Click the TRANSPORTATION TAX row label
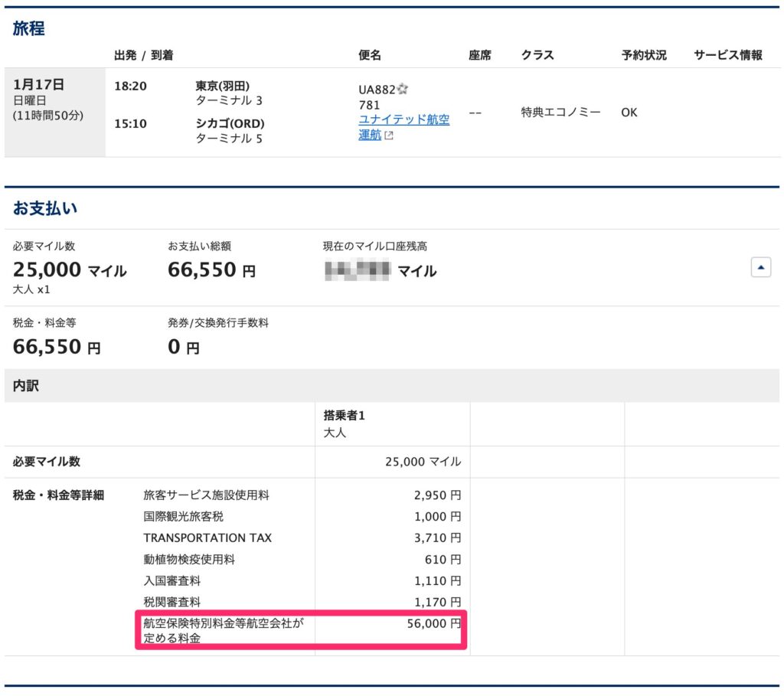This screenshot has width=784, height=696. click(x=207, y=538)
